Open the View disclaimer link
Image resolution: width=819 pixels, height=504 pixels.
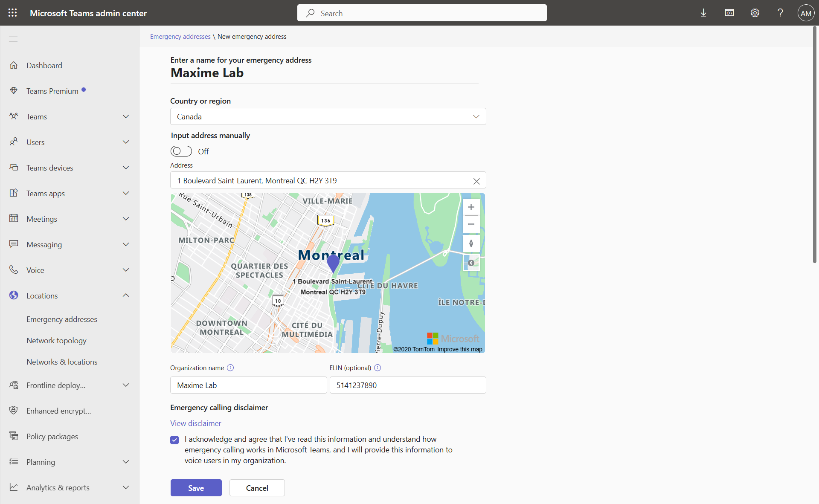(x=195, y=423)
